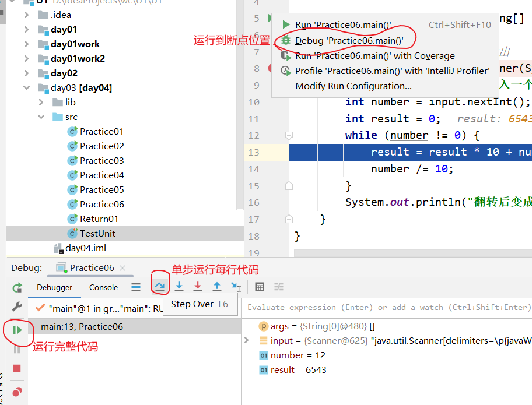Resume program with green play icon
This screenshot has width=532, height=405.
coord(17,330)
